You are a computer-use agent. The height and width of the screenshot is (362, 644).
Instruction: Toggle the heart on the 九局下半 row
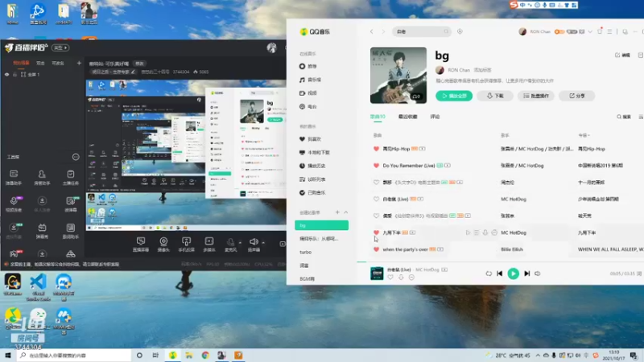pyautogui.click(x=376, y=232)
